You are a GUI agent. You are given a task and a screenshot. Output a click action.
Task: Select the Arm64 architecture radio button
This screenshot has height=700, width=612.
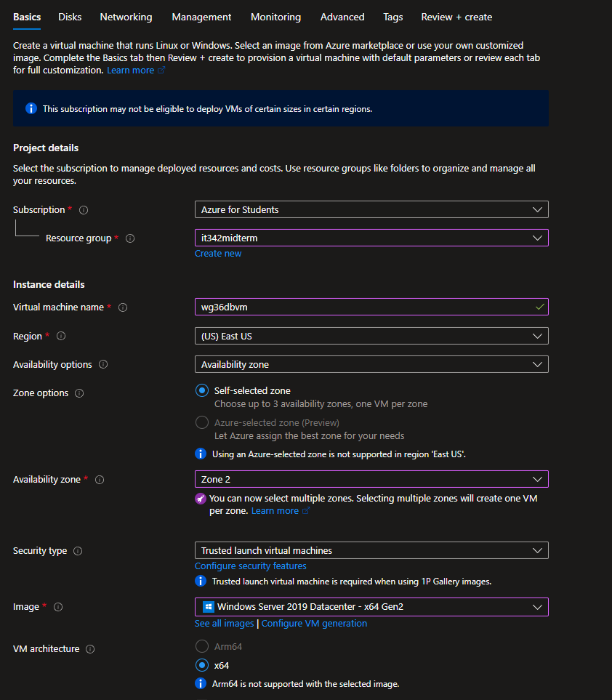click(x=202, y=646)
